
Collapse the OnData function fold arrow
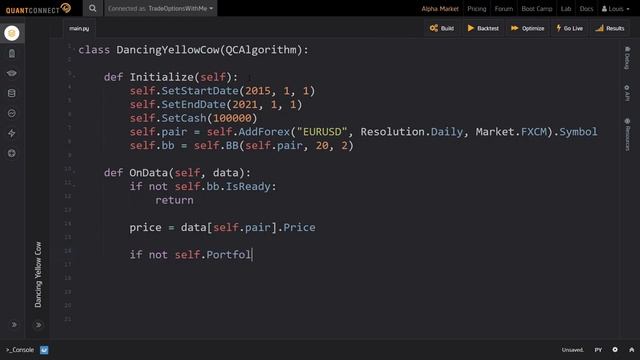tap(74, 171)
